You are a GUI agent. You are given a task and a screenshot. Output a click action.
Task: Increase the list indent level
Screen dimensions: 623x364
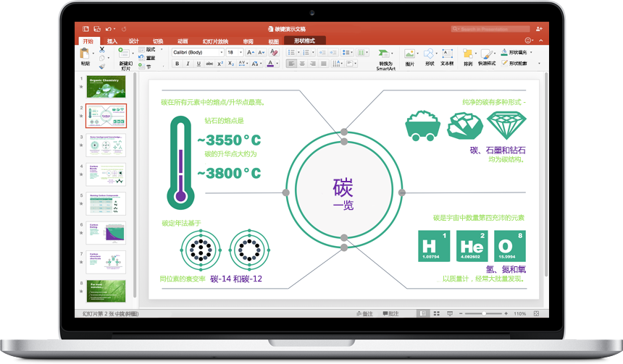[x=333, y=52]
